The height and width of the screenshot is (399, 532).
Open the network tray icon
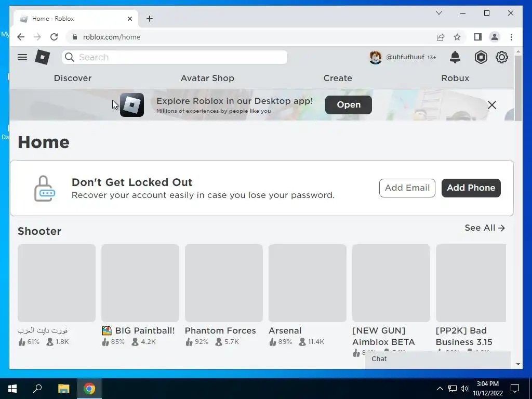(x=453, y=389)
